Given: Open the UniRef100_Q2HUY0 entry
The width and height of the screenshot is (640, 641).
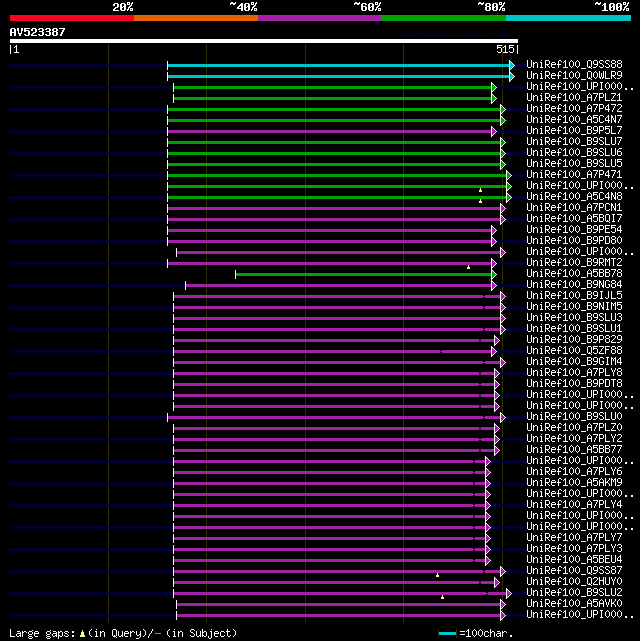Looking at the screenshot, I should click(x=574, y=582).
